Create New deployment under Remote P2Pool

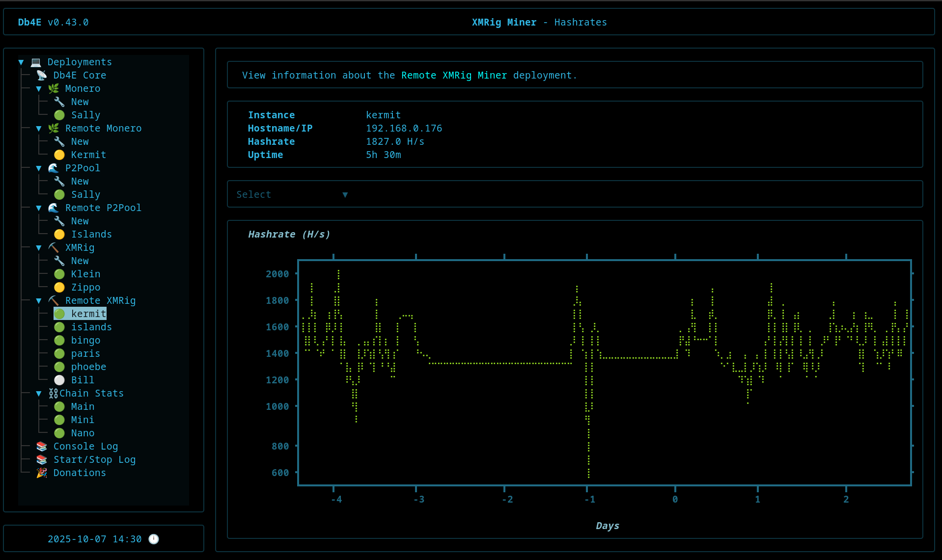(x=80, y=221)
